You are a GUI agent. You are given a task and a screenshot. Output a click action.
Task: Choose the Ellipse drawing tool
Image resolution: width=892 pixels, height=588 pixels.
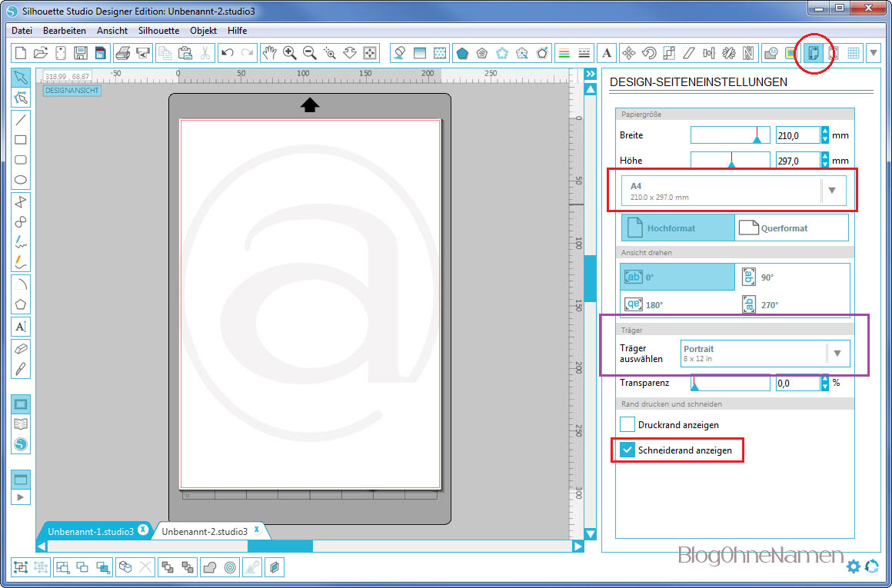click(x=21, y=181)
